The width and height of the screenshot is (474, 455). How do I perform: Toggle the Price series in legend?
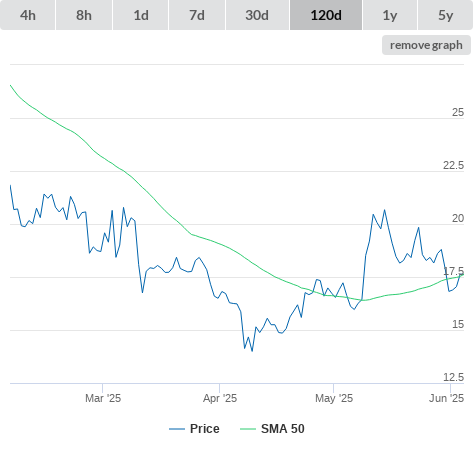coord(194,429)
